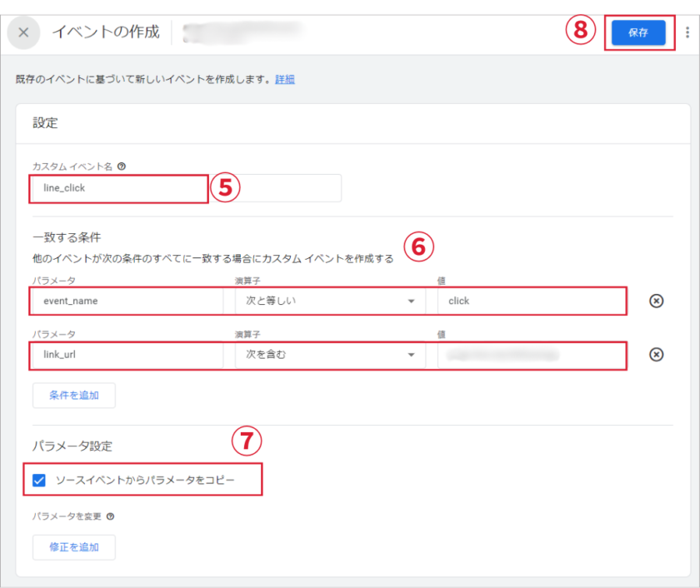Toggle ソースイベントからパラメータをコピー checkbox

click(39, 481)
